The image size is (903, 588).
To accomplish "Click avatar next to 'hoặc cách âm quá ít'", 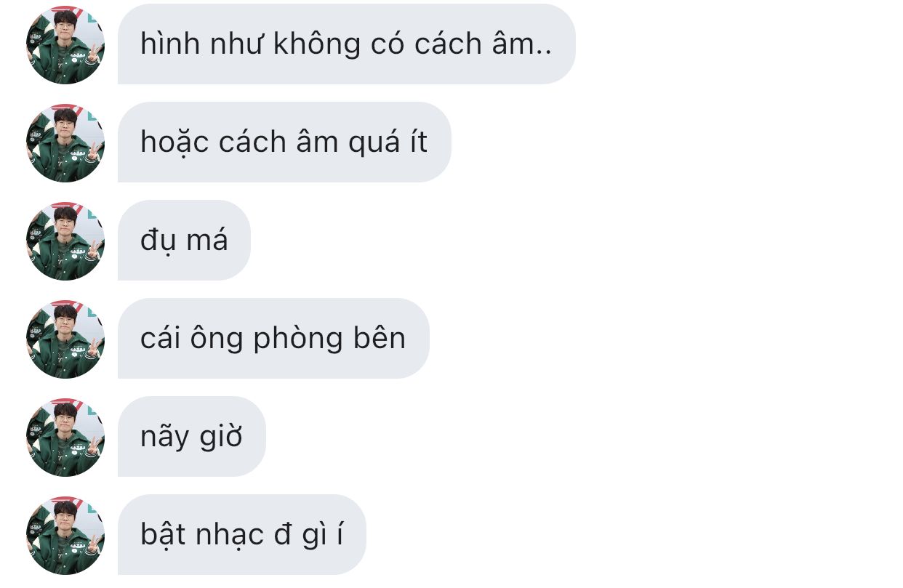I will point(65,142).
